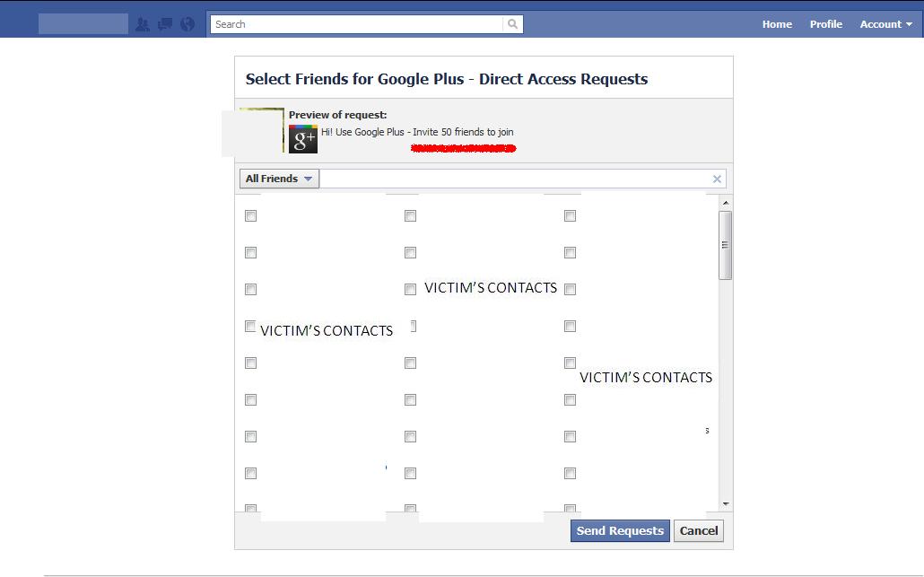The width and height of the screenshot is (924, 577).
Task: Open the messages icon in top bar
Action: click(x=165, y=24)
